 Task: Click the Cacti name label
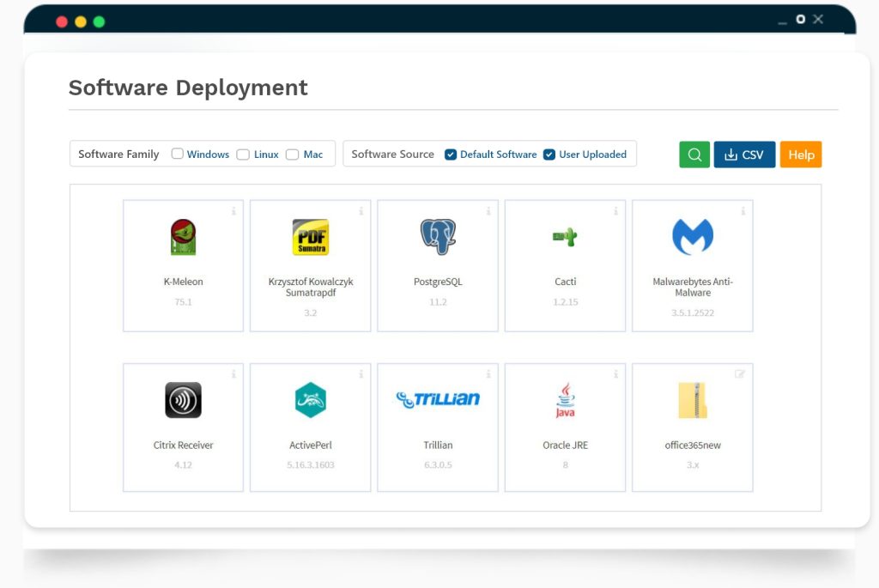pos(565,282)
